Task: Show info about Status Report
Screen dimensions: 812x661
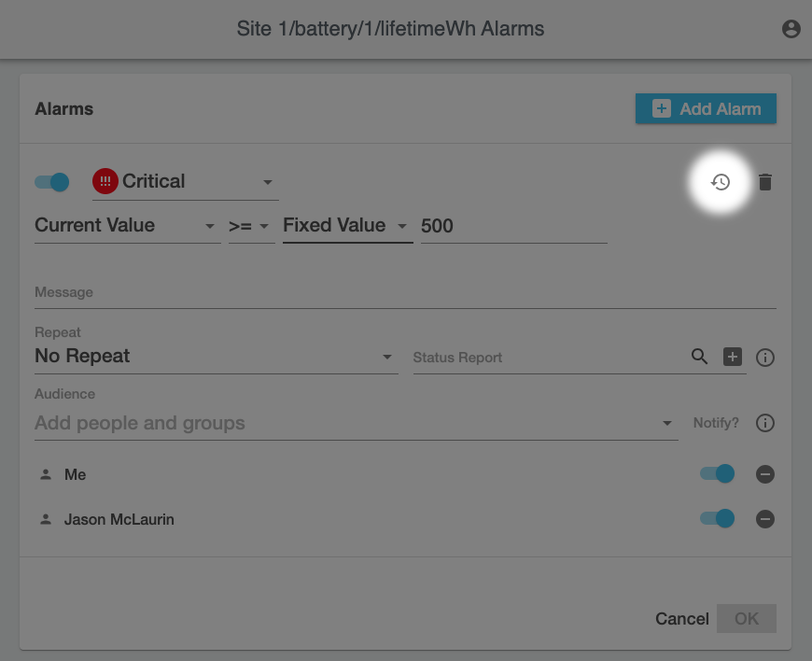Action: (765, 358)
